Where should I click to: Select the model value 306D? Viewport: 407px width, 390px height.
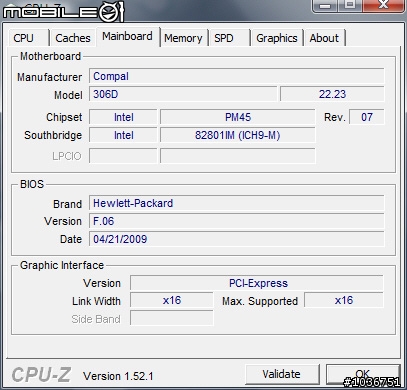(x=183, y=94)
